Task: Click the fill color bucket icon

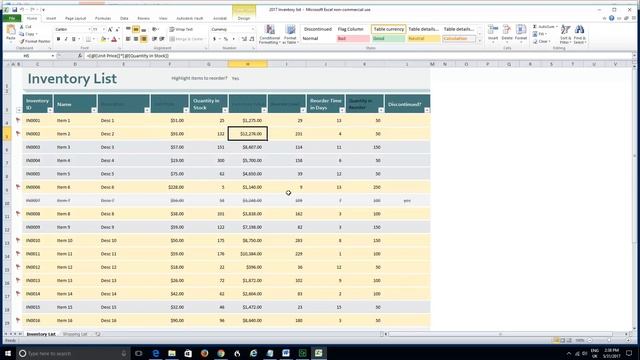Action: [x=103, y=39]
